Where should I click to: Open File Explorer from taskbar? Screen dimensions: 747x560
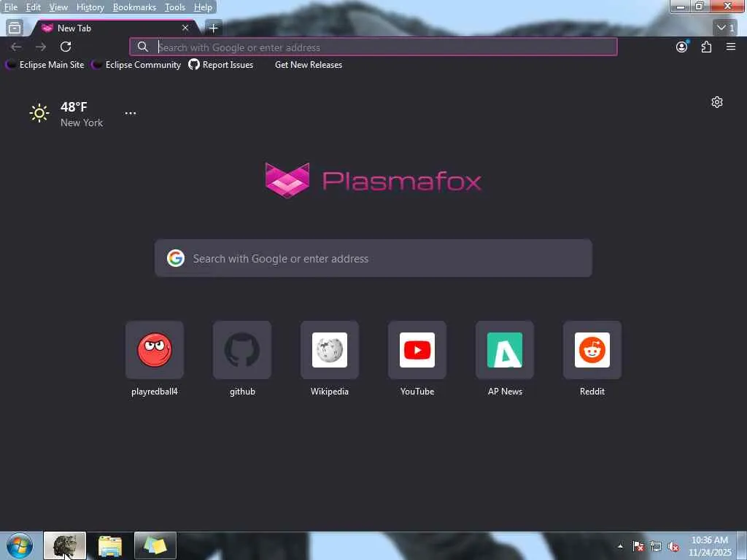click(110, 545)
